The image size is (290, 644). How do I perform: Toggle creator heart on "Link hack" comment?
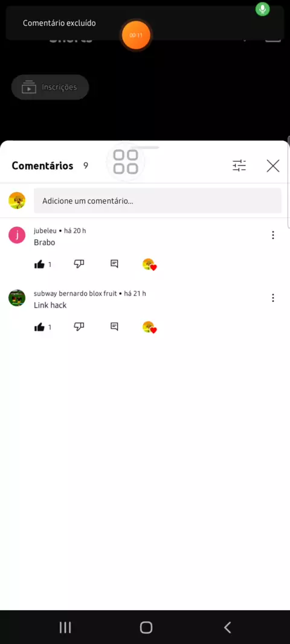pyautogui.click(x=149, y=327)
